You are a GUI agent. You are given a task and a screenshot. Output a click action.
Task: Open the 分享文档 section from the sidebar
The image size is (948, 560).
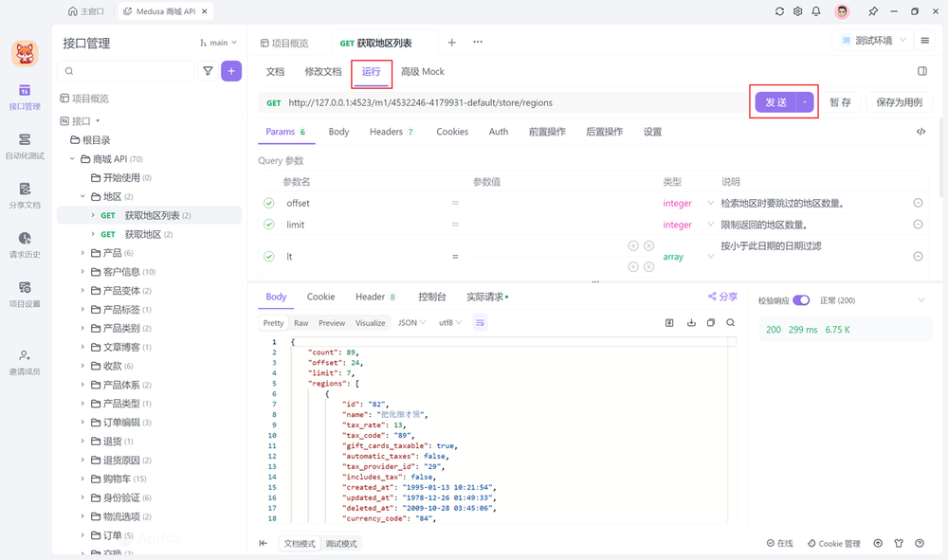24,192
